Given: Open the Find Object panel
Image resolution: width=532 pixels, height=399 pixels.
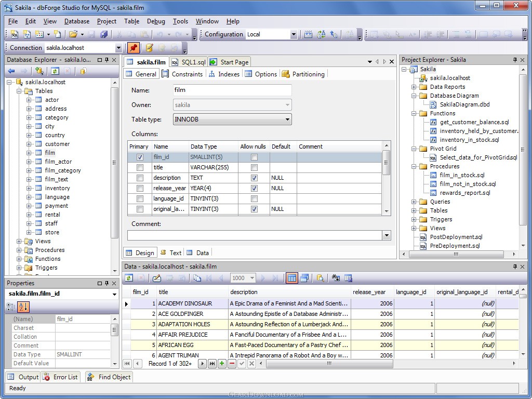Looking at the screenshot, I should pyautogui.click(x=109, y=377).
